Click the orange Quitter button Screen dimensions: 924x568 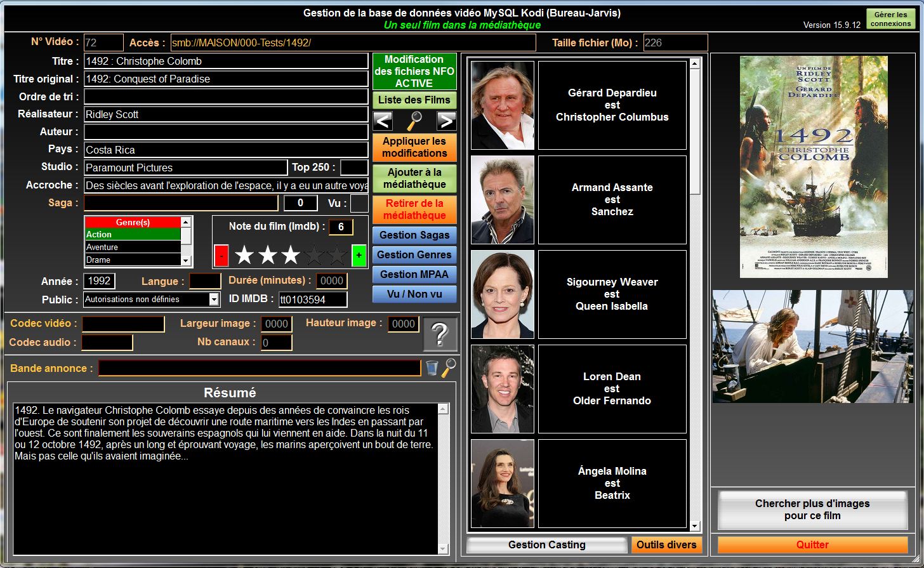tap(812, 545)
